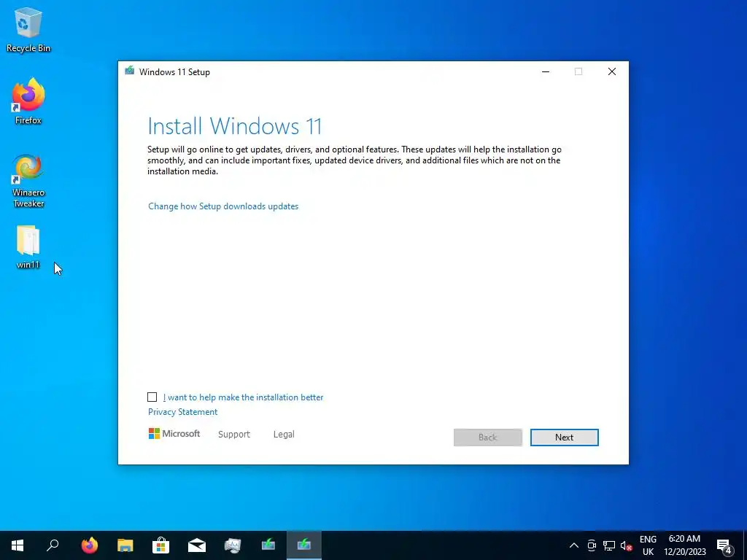Click the muted volume tray icon
The image size is (747, 560).
point(626,545)
